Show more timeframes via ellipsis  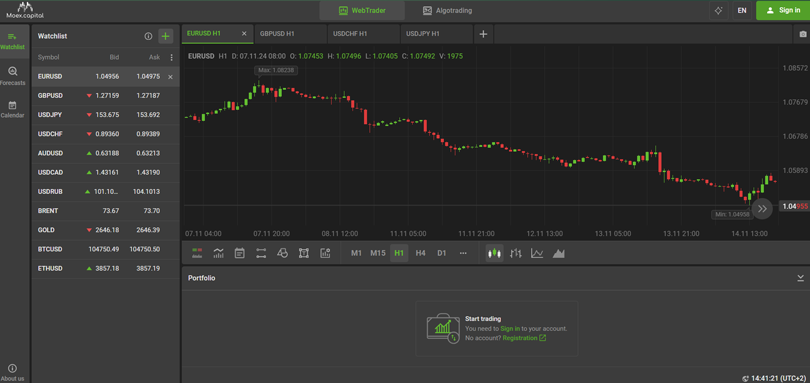tap(463, 253)
